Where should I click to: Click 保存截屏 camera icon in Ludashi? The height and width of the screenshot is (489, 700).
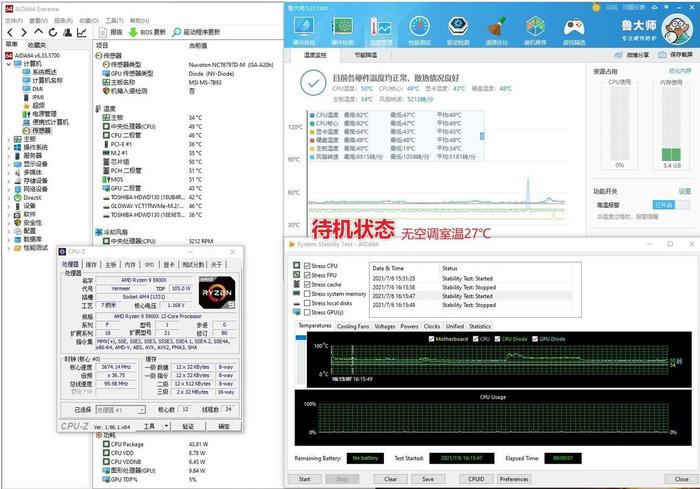(x=662, y=55)
